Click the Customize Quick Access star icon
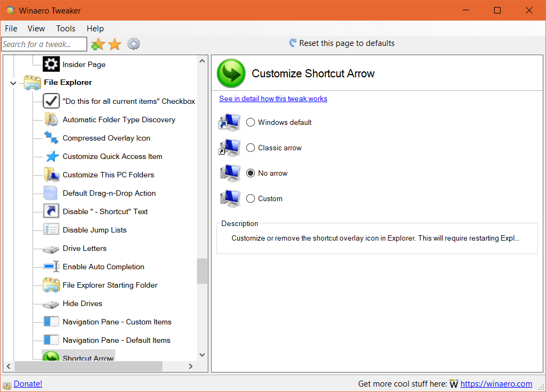Viewport: 546px width, 392px height. click(x=51, y=156)
